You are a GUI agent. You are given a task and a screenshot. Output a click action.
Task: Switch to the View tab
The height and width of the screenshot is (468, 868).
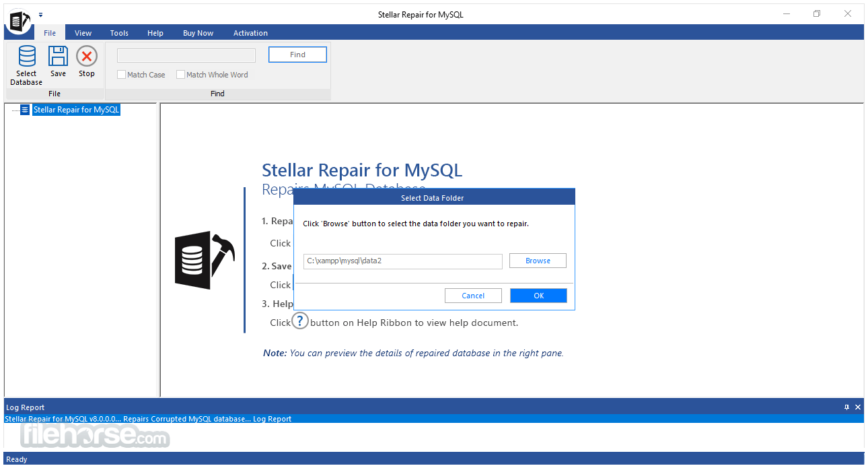[83, 33]
